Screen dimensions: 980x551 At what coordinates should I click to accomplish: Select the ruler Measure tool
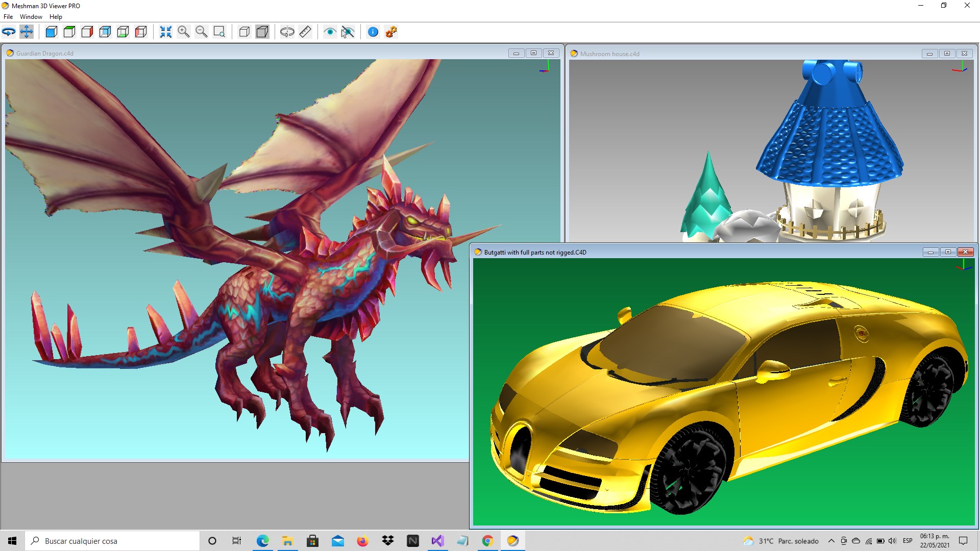305,32
